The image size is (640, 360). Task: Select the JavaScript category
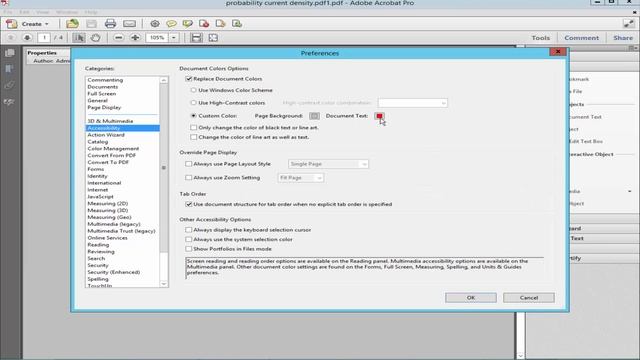tap(100, 196)
